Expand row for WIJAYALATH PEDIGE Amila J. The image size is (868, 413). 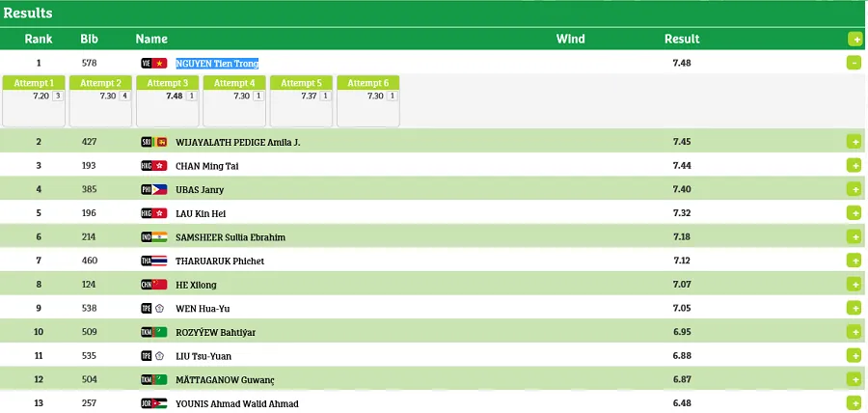854,142
